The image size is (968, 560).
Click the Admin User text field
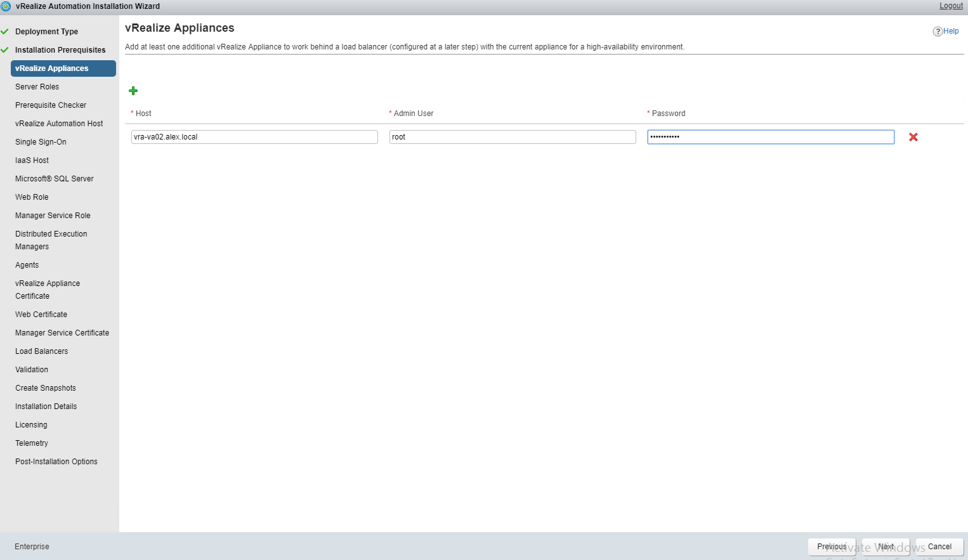point(513,137)
